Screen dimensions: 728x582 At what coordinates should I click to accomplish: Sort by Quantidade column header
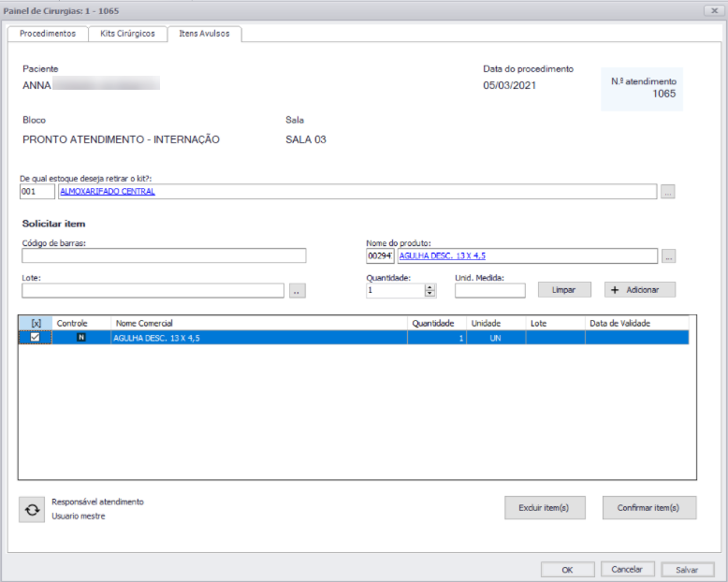(x=437, y=323)
